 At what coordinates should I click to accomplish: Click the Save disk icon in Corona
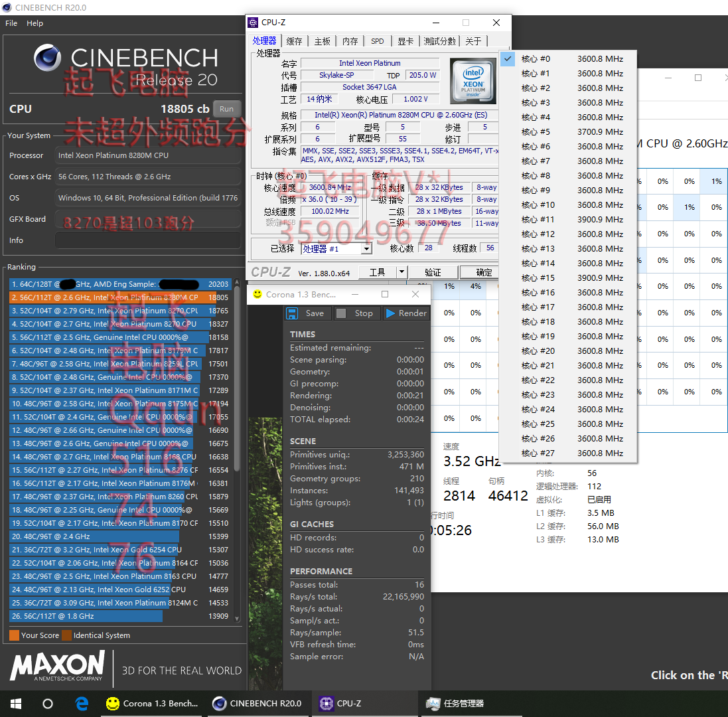tap(291, 313)
